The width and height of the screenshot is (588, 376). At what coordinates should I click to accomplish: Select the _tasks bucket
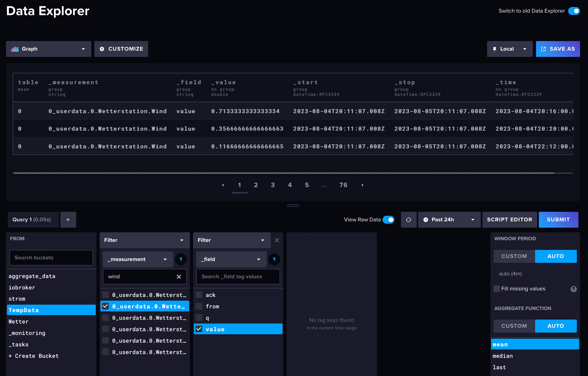tap(51, 344)
